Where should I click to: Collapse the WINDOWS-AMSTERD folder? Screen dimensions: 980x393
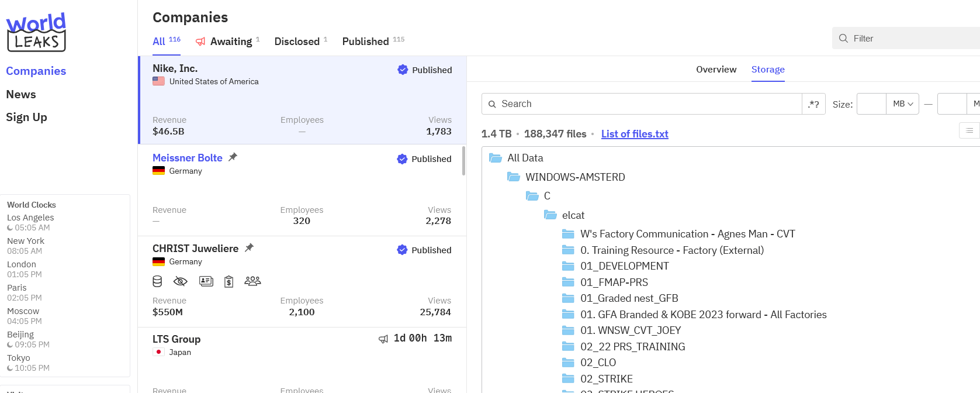(x=514, y=177)
